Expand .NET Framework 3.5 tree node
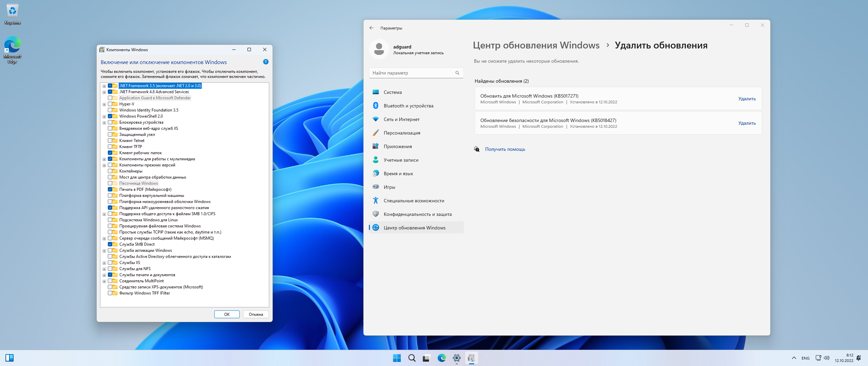 pyautogui.click(x=104, y=86)
